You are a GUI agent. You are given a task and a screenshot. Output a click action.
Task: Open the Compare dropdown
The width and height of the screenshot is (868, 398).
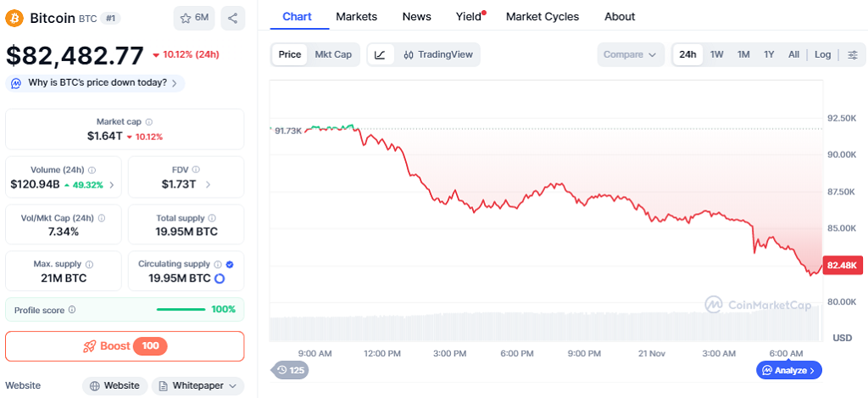631,54
